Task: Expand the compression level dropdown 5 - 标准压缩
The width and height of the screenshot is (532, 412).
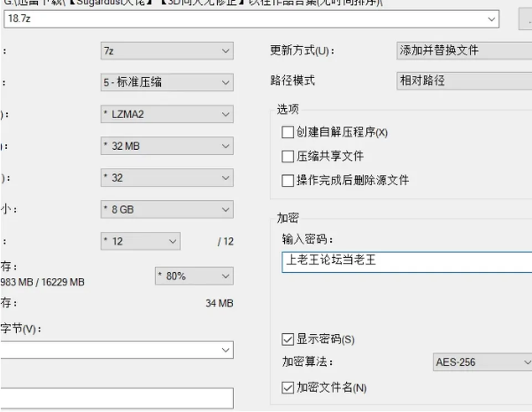Action: pyautogui.click(x=167, y=83)
